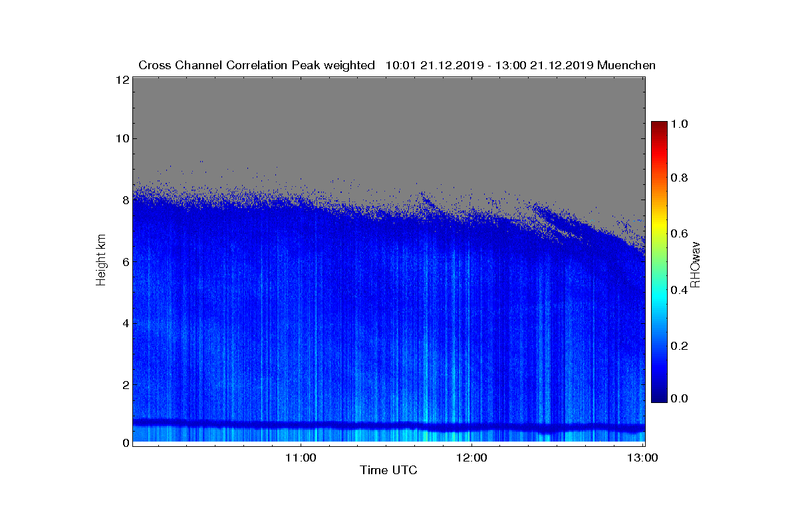Click the '11:00' time tick label
Viewport: 798px width, 532px height.
(301, 458)
